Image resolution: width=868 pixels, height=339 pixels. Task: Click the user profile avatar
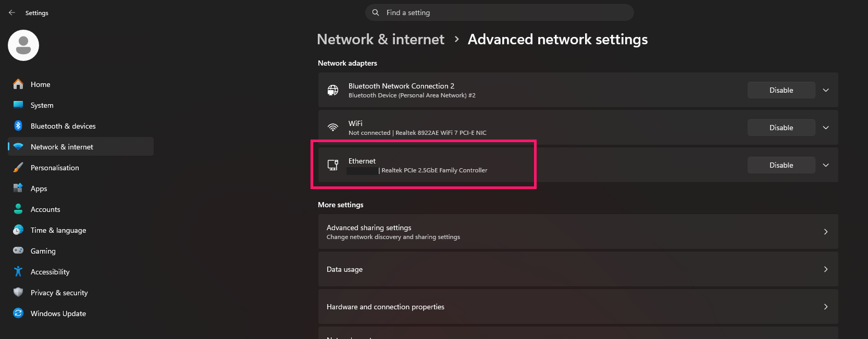pyautogui.click(x=23, y=45)
